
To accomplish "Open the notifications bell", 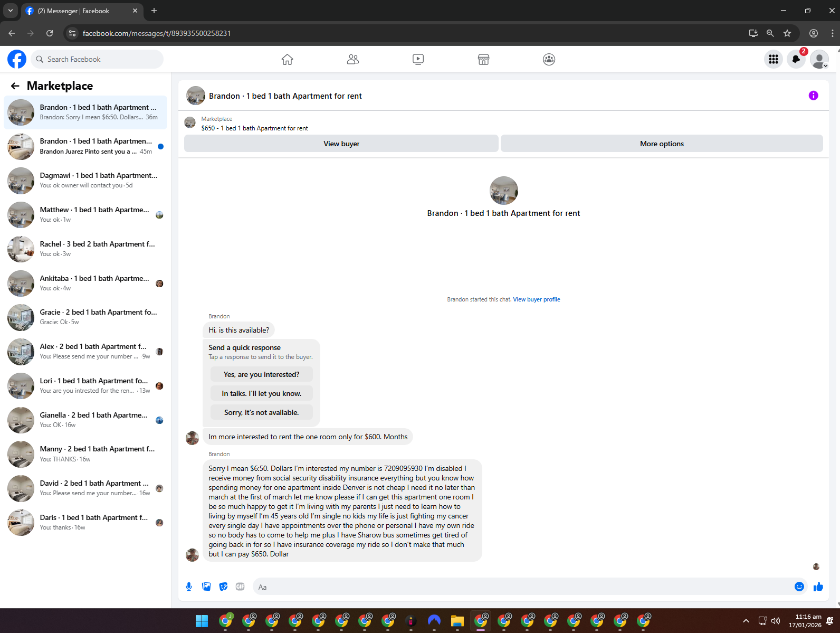I will point(796,59).
